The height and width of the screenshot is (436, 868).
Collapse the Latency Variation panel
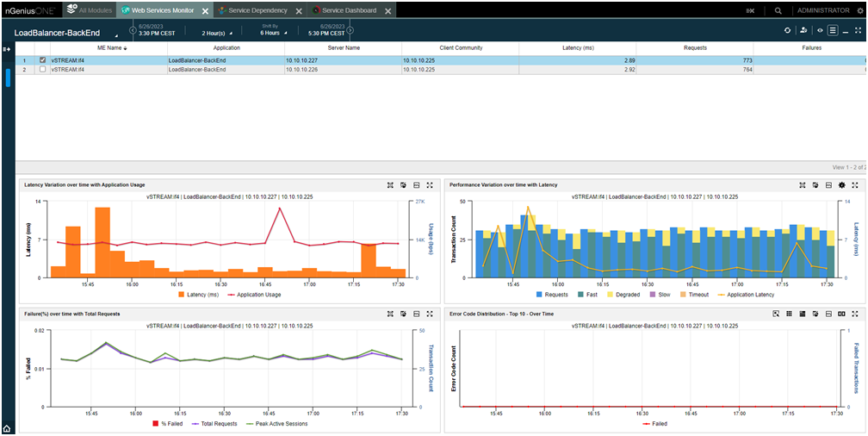click(416, 185)
